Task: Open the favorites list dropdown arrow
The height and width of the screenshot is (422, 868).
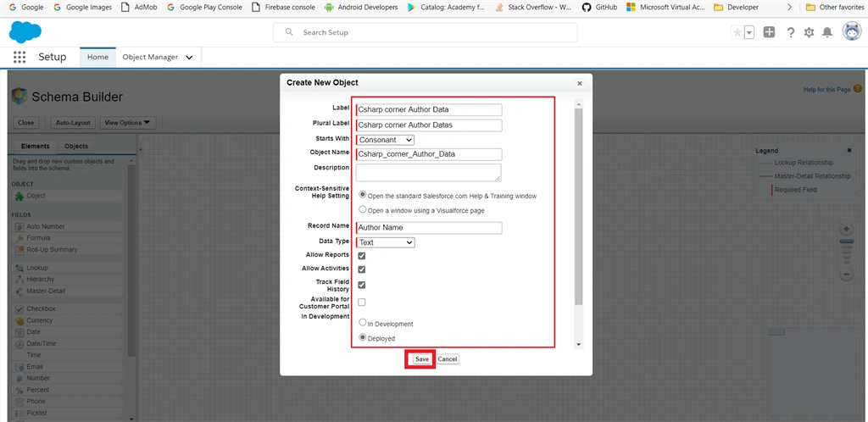Action: (x=749, y=33)
